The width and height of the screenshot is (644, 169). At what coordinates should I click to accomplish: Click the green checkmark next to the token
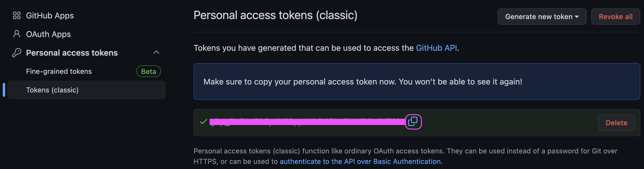204,122
